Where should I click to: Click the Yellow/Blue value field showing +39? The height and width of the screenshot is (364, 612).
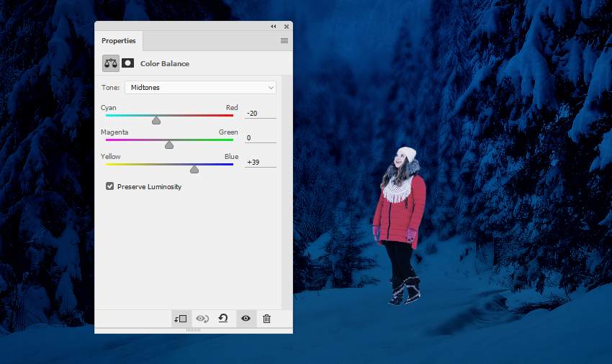click(x=261, y=163)
